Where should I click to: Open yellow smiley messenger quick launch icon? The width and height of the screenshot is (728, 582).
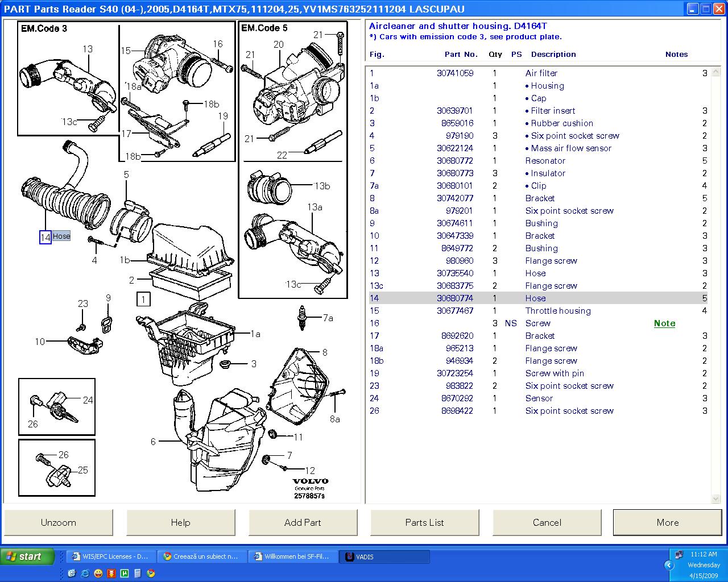tap(98, 573)
